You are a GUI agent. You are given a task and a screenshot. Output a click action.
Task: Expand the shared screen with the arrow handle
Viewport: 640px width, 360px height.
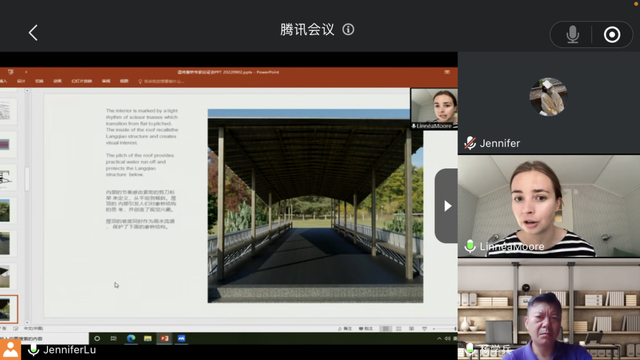[447, 206]
